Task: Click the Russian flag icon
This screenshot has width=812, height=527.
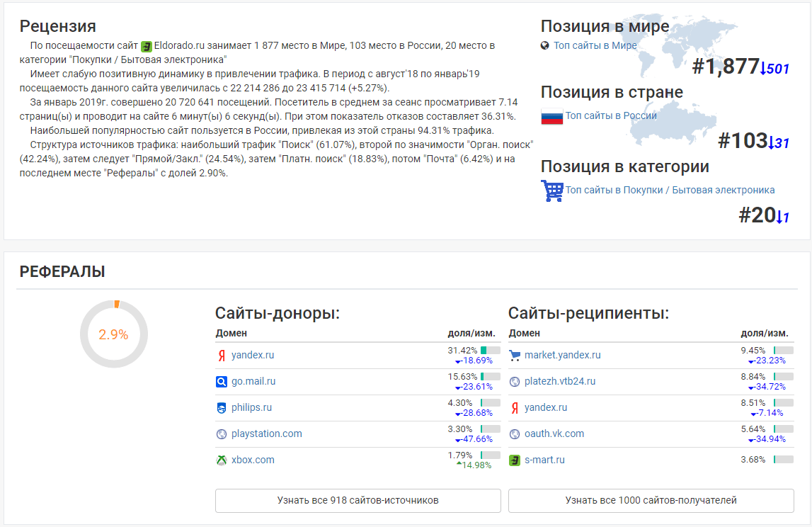Action: tap(551, 117)
